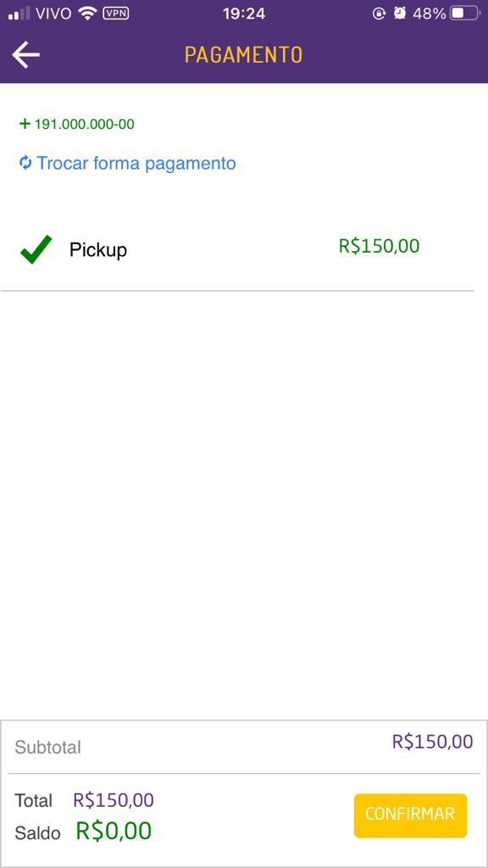Tap the Pickup price R$150,00

tap(379, 246)
